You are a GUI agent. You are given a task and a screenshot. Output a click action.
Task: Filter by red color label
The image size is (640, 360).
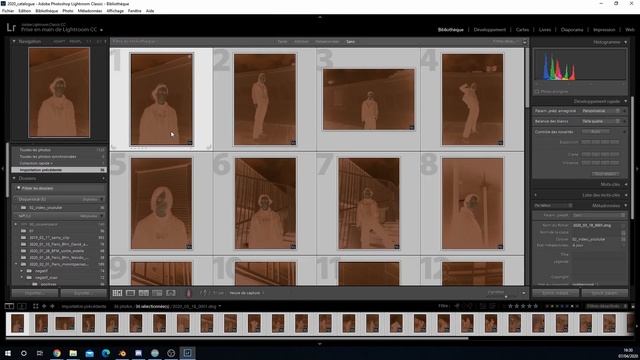coord(547,306)
